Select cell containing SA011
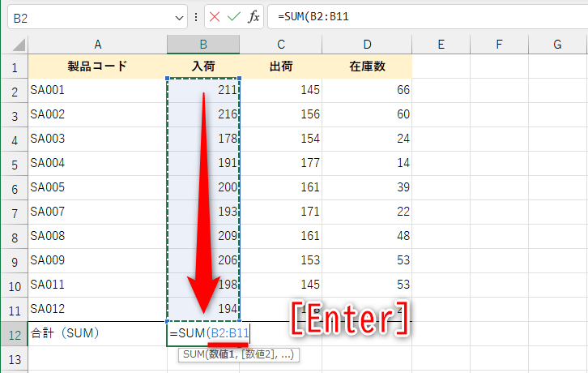The image size is (588, 373). coord(97,285)
